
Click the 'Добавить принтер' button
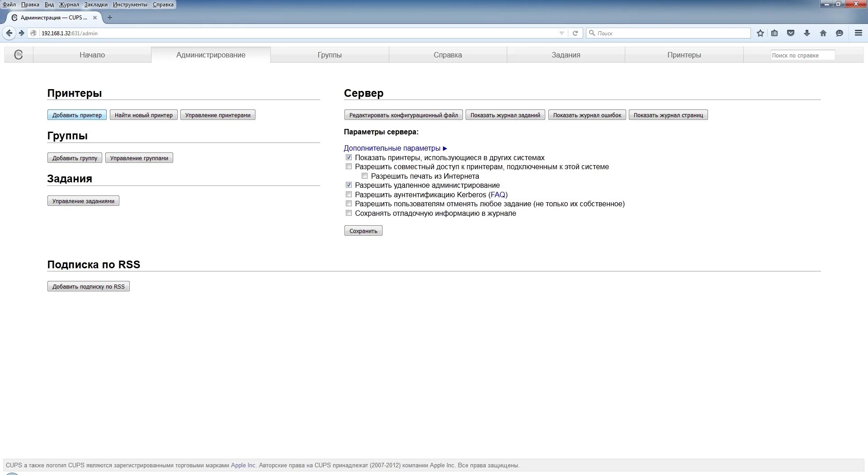[77, 115]
